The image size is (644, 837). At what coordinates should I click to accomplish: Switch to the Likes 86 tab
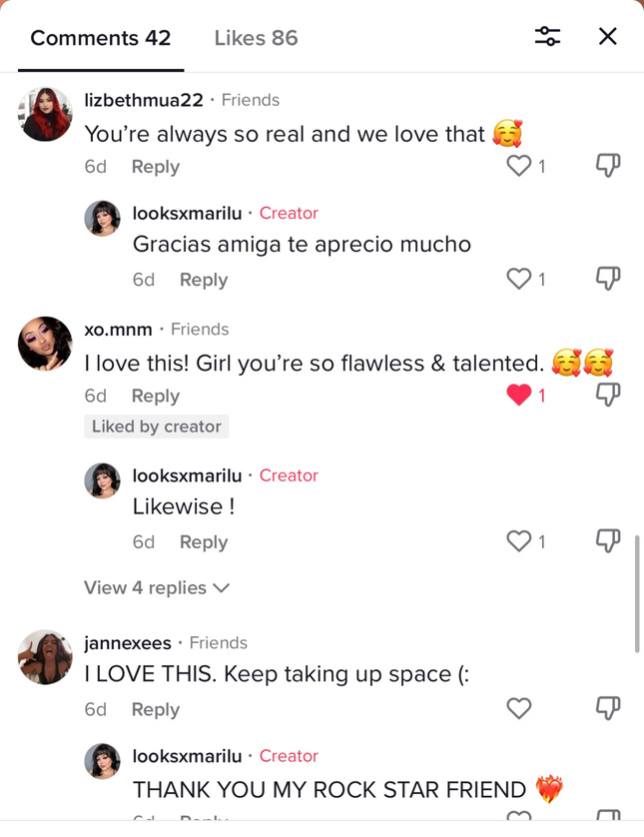tap(256, 38)
